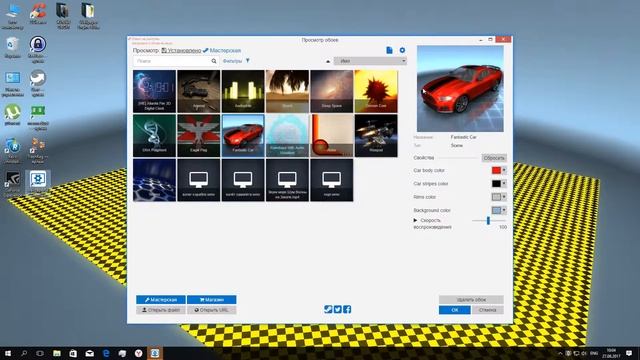Open Steam social icon at bottom
640x360 pixels.
[x=328, y=309]
